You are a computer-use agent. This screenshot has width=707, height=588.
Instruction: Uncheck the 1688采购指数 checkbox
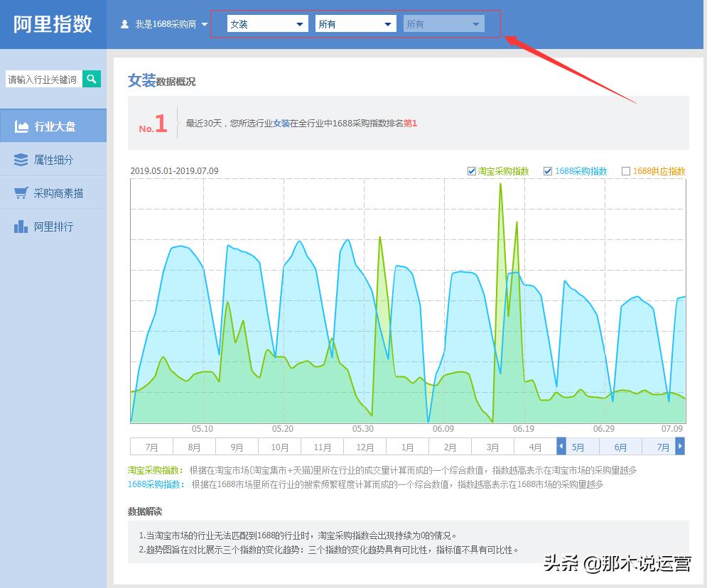(547, 170)
